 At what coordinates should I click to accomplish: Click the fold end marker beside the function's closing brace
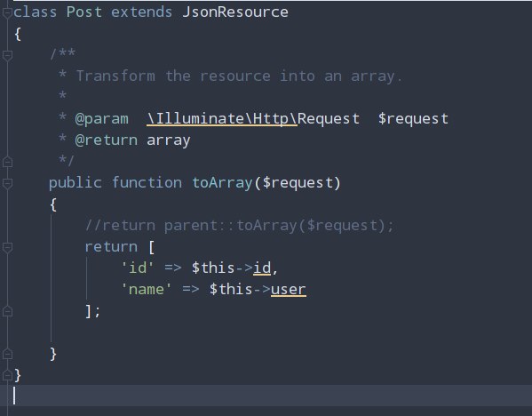7,354
